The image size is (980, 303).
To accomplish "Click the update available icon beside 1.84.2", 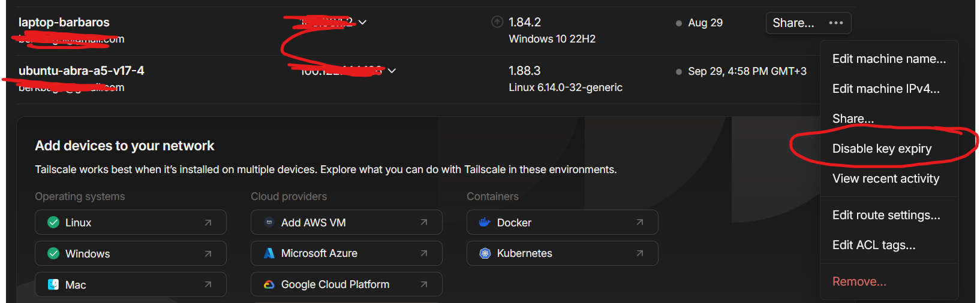I will [x=497, y=22].
